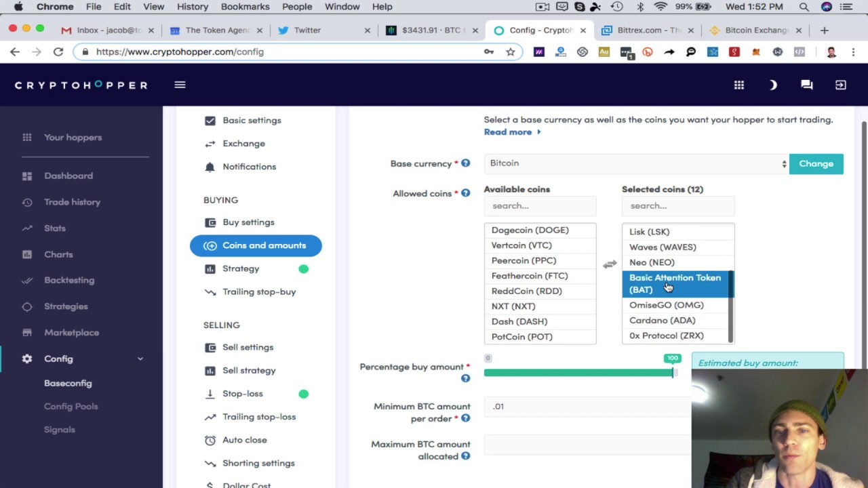Open Strategy under Buying
Image resolution: width=868 pixels, height=488 pixels.
click(241, 268)
